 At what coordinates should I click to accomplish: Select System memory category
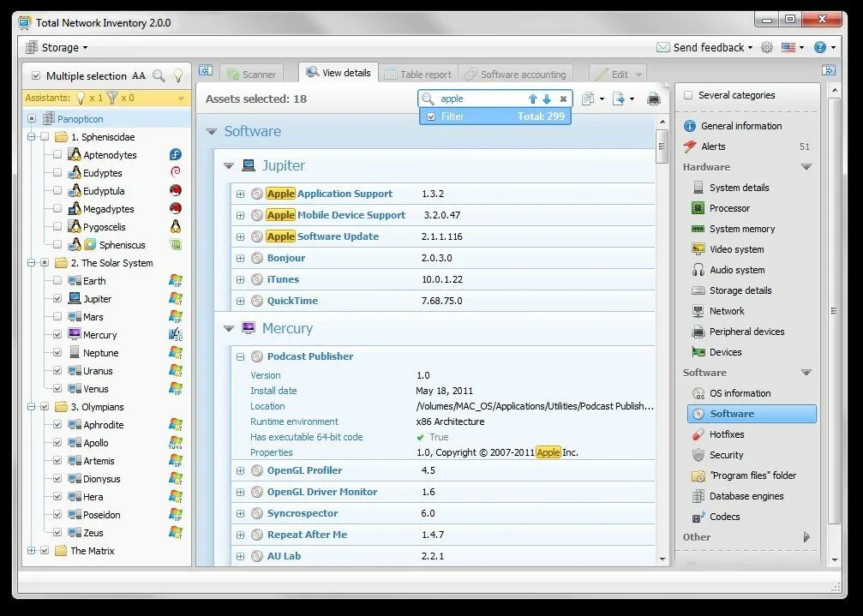[733, 229]
